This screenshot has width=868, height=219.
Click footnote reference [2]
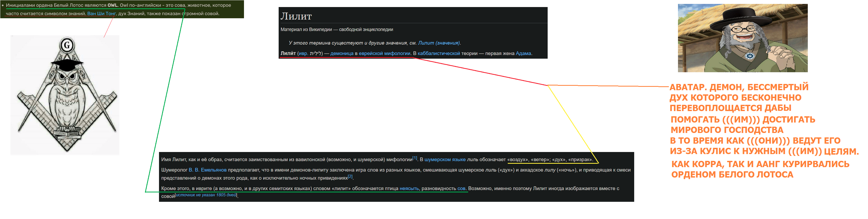[350, 176]
